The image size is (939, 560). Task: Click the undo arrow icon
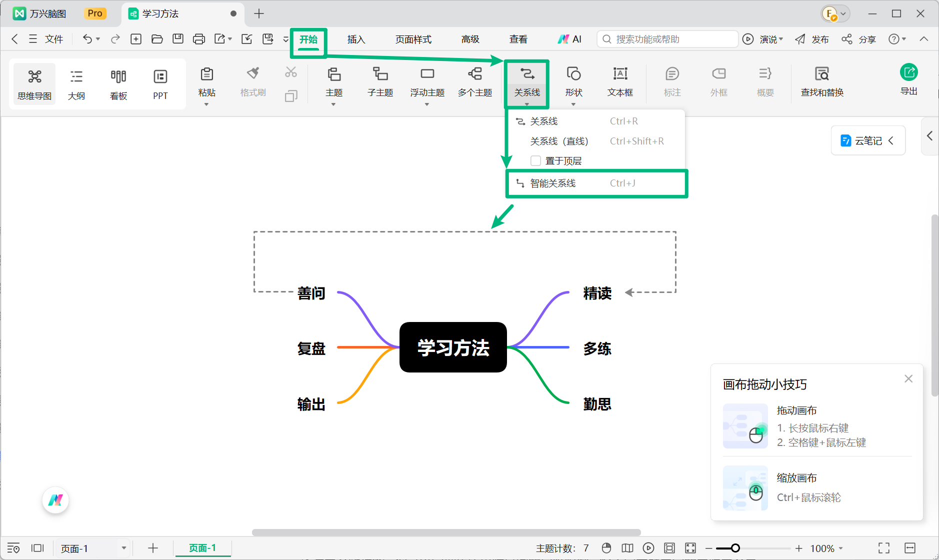tap(87, 39)
